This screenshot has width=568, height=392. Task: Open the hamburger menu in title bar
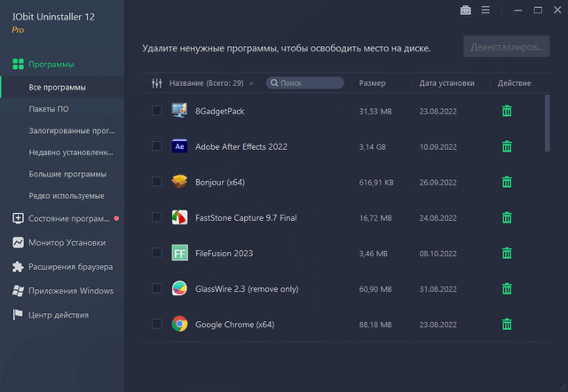pyautogui.click(x=485, y=11)
